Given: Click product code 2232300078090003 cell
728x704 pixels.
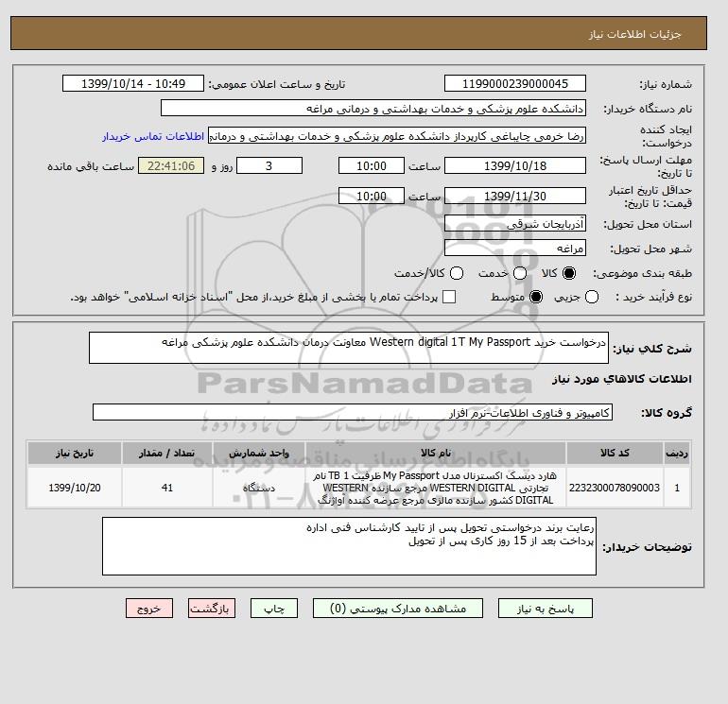Looking at the screenshot, I should pos(615,488).
